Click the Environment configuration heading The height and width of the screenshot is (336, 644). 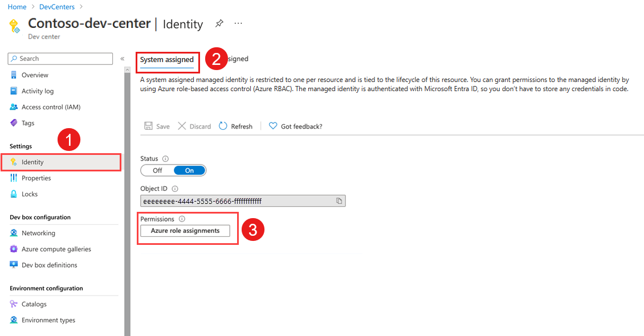[x=46, y=288]
